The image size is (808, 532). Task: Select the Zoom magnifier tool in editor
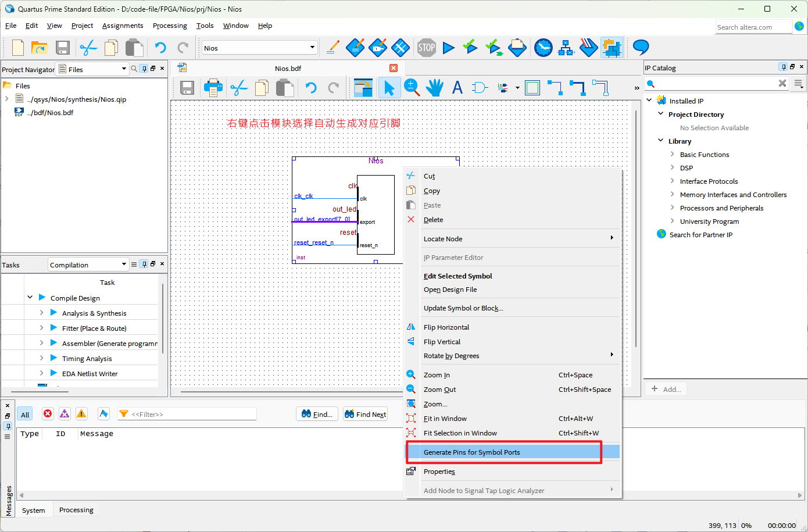coord(412,88)
